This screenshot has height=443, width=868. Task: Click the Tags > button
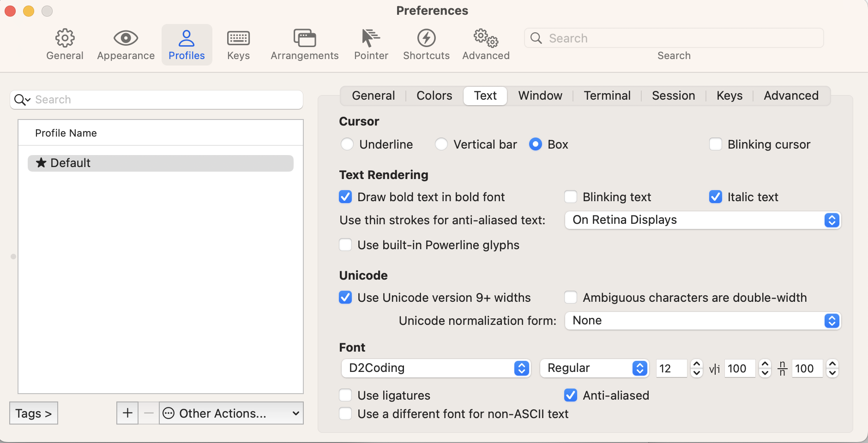(34, 413)
